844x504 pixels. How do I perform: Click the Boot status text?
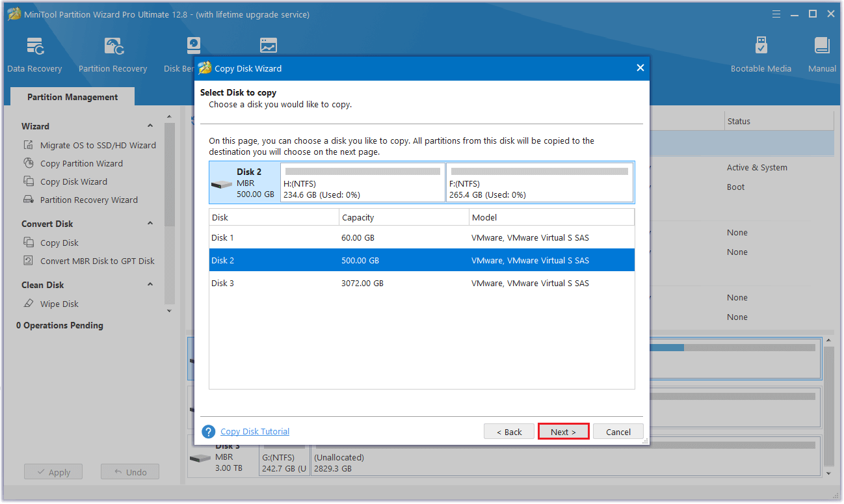click(x=736, y=187)
